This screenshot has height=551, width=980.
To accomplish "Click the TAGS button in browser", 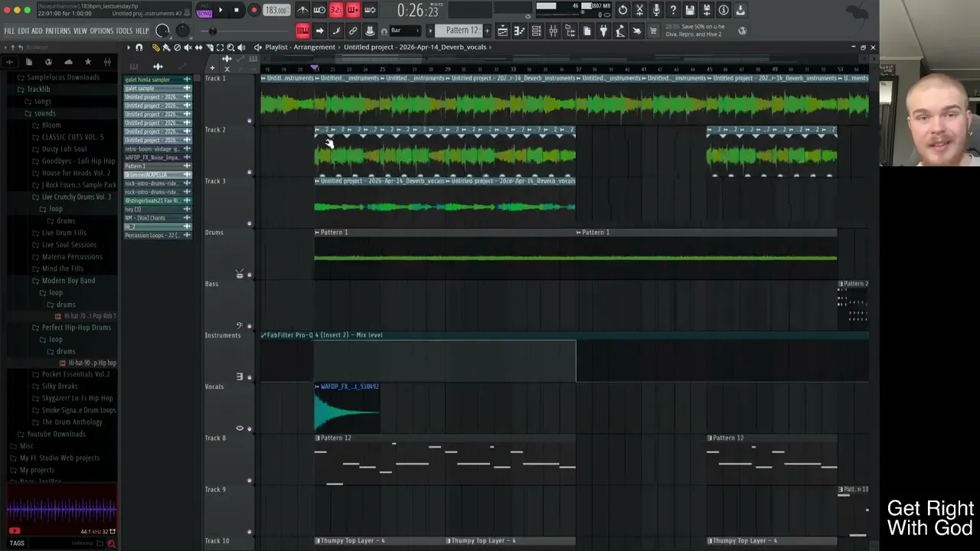I will (x=17, y=543).
